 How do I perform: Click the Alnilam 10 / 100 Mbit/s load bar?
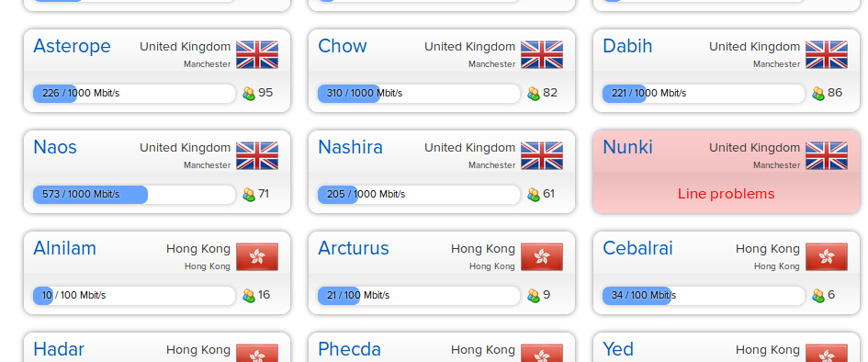134,296
